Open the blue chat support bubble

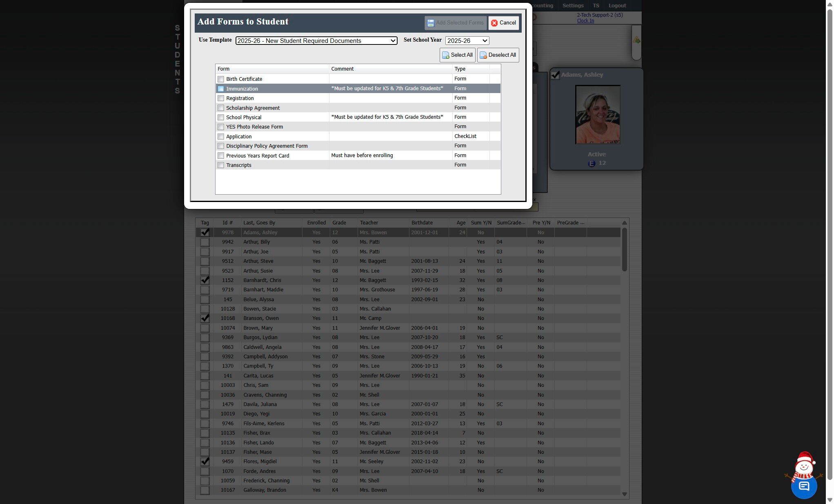point(803,486)
